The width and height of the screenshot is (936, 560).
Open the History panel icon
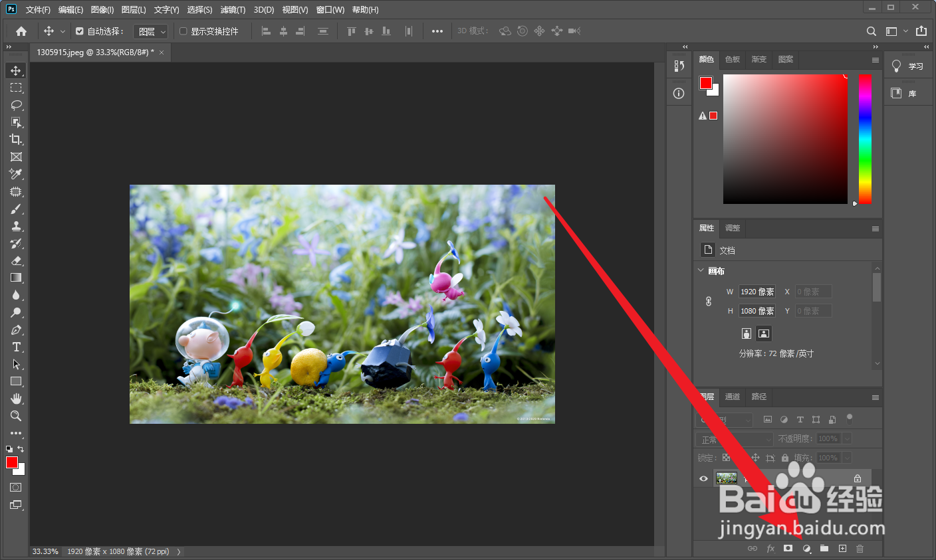point(679,66)
